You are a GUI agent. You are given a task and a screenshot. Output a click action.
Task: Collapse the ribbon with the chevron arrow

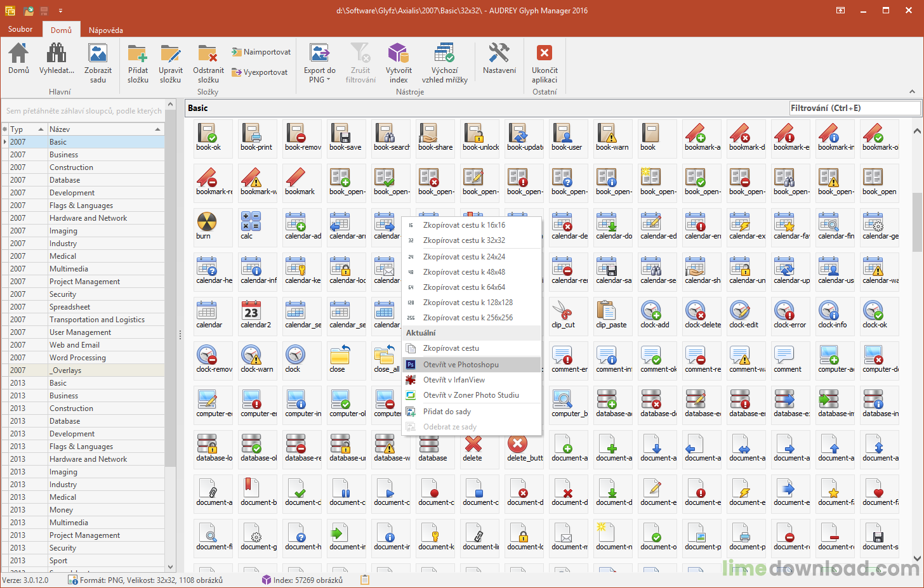912,92
